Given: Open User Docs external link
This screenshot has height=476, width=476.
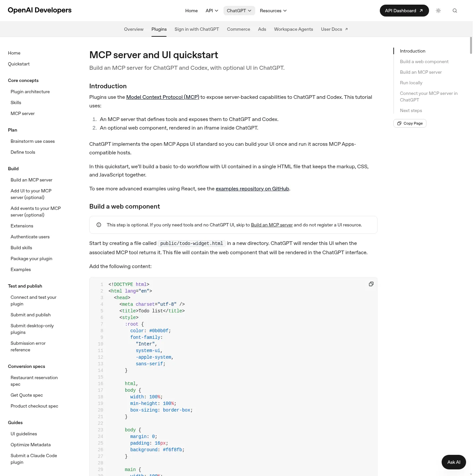Looking at the screenshot, I should coord(335,29).
